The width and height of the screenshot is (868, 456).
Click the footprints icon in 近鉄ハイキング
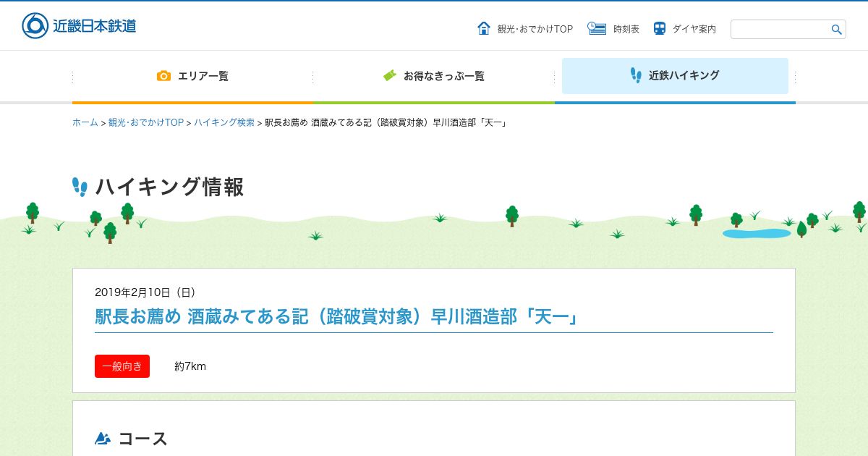click(x=636, y=75)
